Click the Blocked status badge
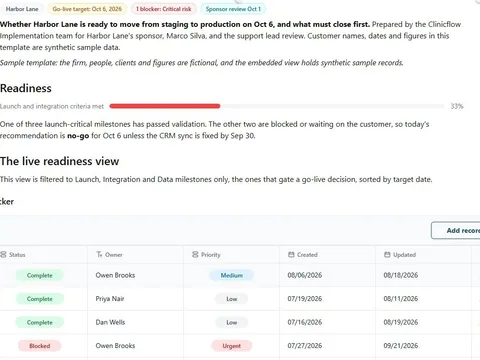 tap(39, 346)
